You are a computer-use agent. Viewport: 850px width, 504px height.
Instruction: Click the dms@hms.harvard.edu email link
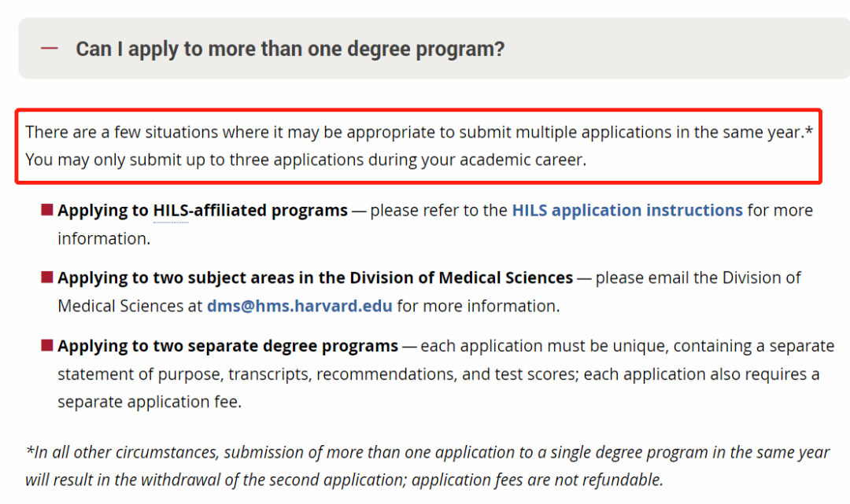pos(299,306)
